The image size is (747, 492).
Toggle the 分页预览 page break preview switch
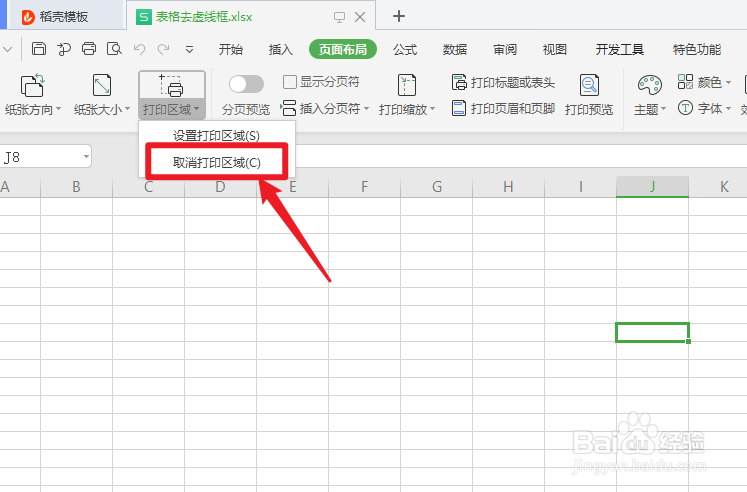pyautogui.click(x=246, y=84)
